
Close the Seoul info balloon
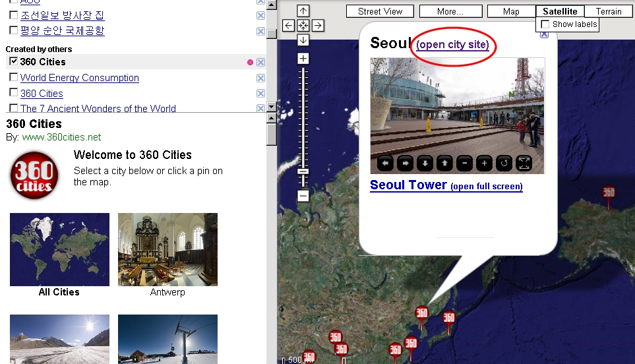544,35
